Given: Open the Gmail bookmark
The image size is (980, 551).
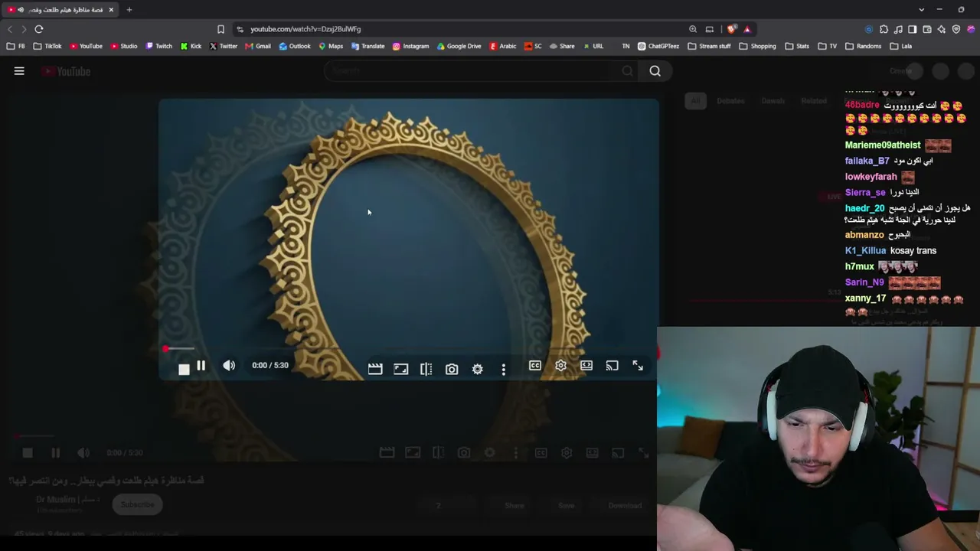Looking at the screenshot, I should coord(258,46).
